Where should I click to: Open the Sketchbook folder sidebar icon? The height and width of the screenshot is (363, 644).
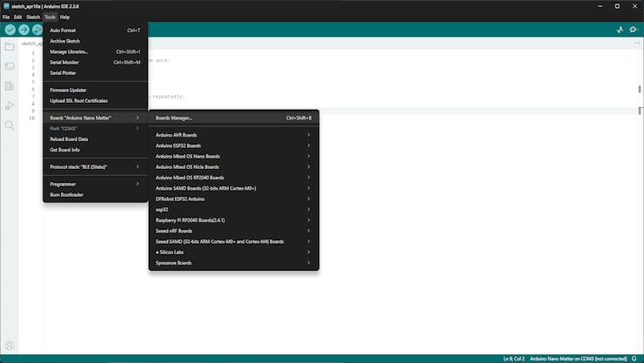click(10, 46)
